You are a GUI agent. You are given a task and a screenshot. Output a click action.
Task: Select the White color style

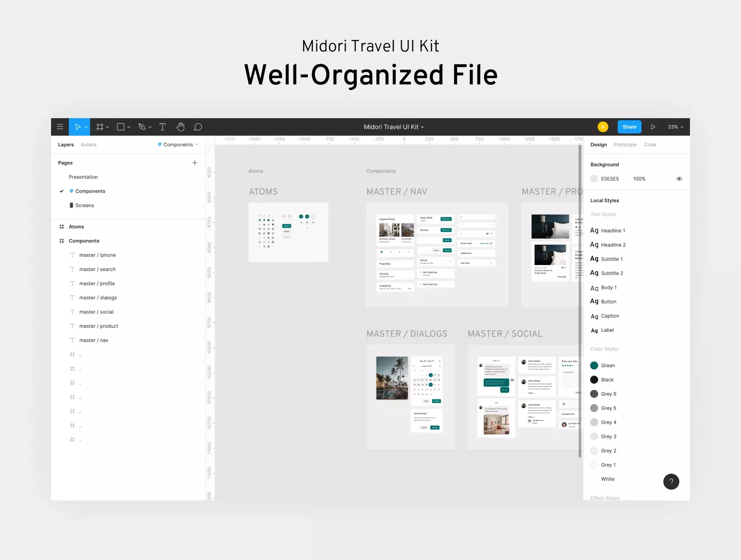[x=602, y=479]
